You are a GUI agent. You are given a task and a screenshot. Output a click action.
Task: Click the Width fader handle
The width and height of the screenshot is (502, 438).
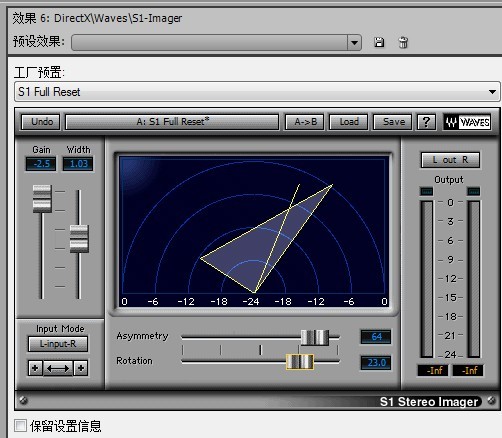pos(79,239)
